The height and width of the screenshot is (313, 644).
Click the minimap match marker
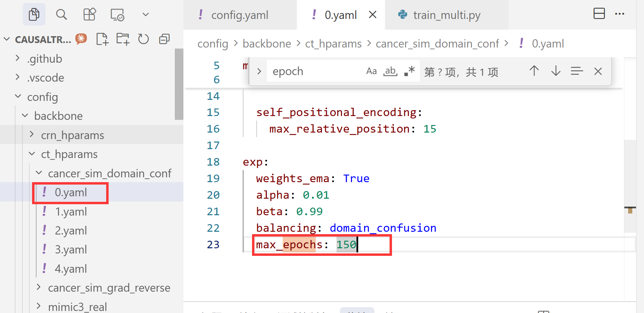630,210
